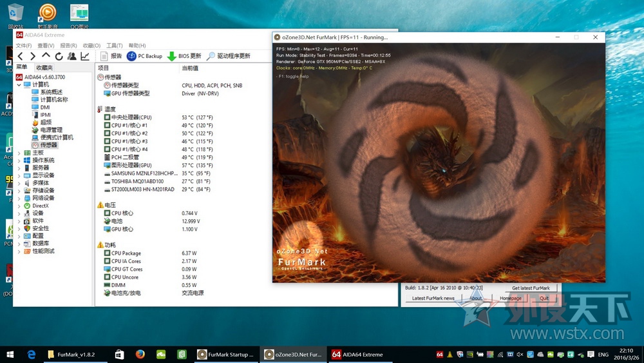The height and width of the screenshot is (363, 644).
Task: Click ENG language indicator in tray
Action: click(x=603, y=355)
